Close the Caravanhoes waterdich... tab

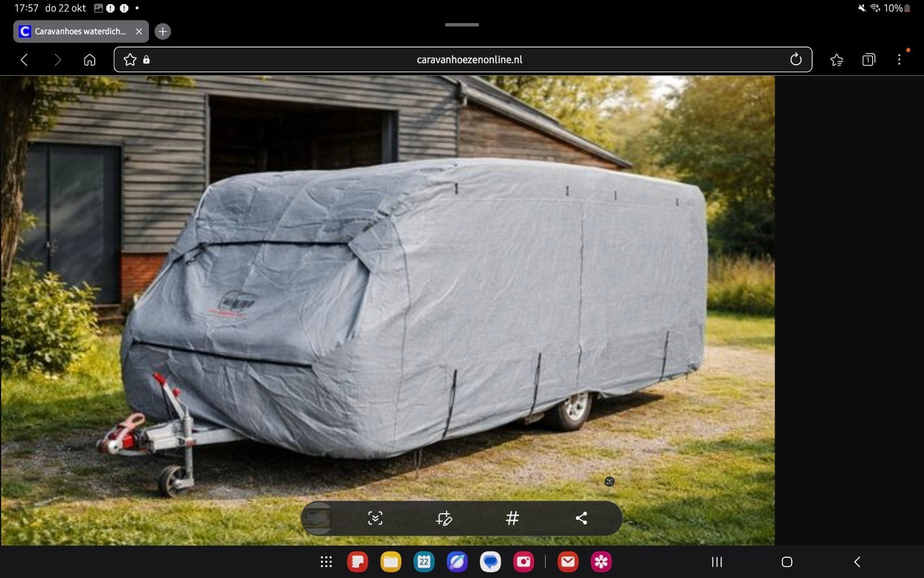pos(139,31)
